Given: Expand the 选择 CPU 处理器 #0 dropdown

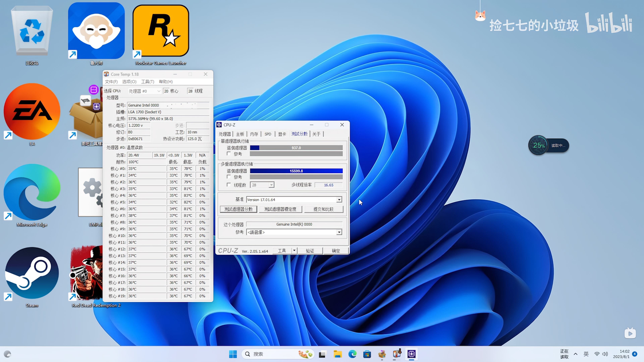Looking at the screenshot, I should [x=145, y=91].
